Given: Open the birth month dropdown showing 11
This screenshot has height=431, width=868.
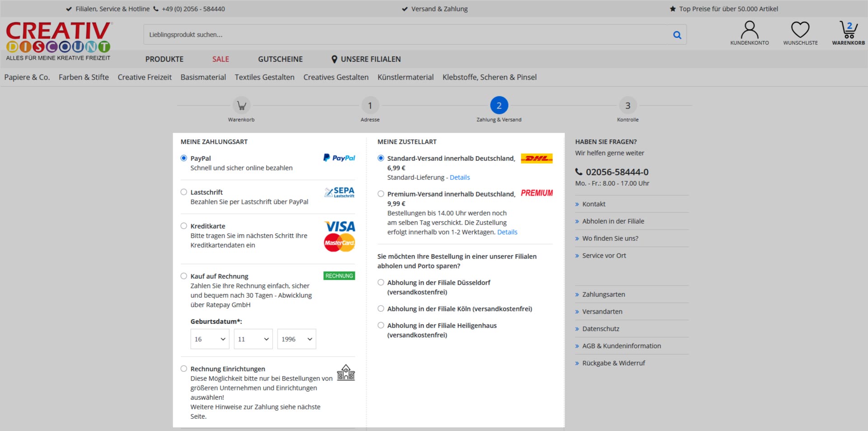Looking at the screenshot, I should click(253, 339).
